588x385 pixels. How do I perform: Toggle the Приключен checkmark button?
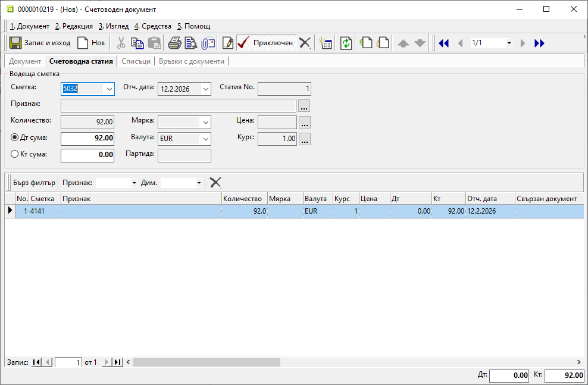point(265,43)
